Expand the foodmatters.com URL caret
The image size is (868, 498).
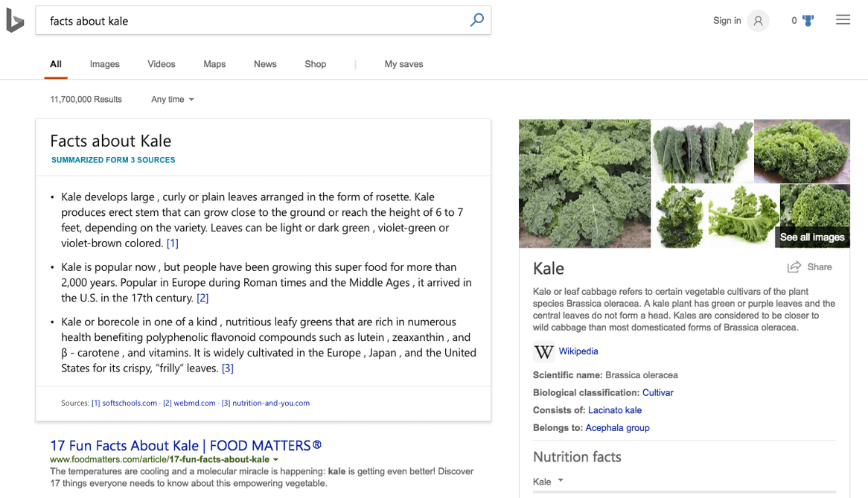275,459
